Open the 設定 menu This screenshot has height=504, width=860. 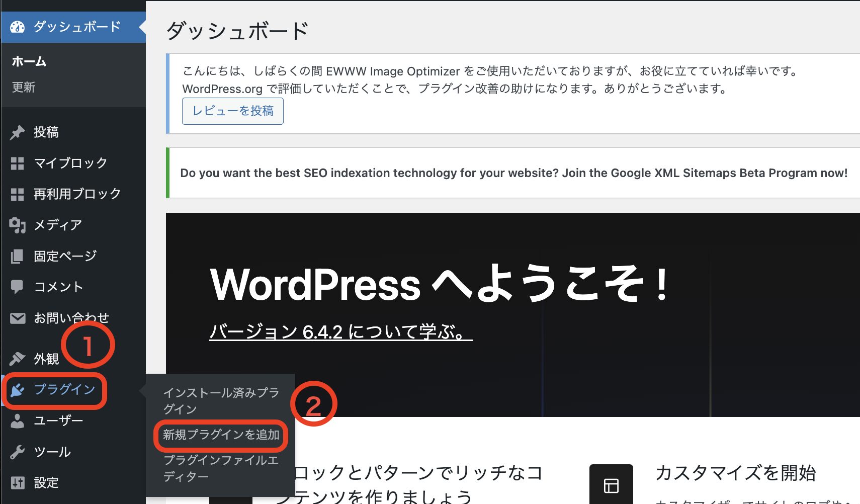coord(73,483)
